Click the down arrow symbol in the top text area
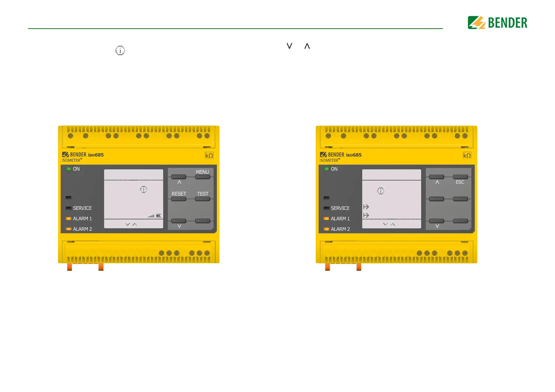Viewport: 555px width, 392px height. 289,46
